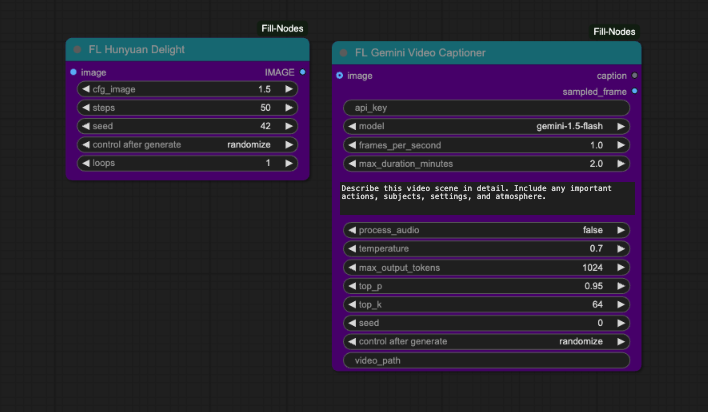Decrease Gemini captioner seed with left arrow
The image size is (708, 412).
coord(352,323)
